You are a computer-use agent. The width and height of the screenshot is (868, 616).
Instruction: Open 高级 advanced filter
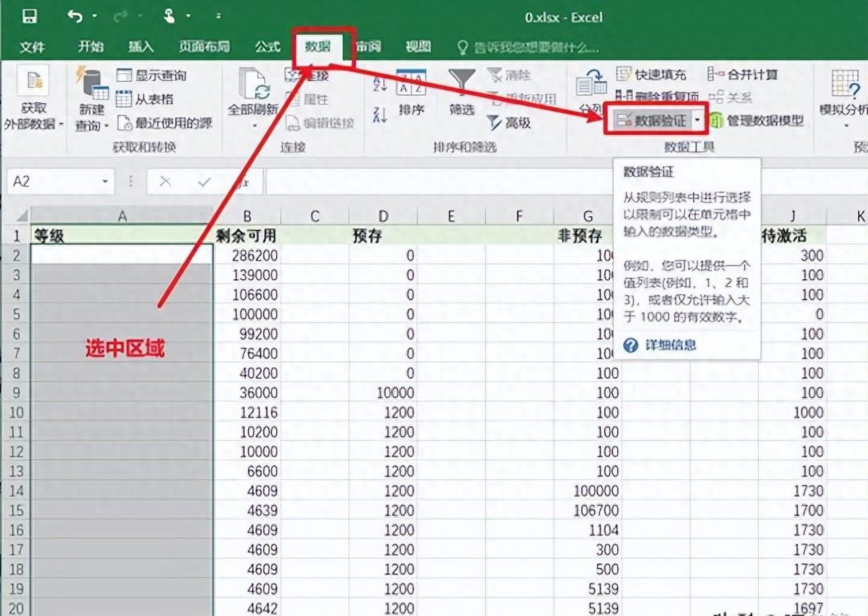509,123
